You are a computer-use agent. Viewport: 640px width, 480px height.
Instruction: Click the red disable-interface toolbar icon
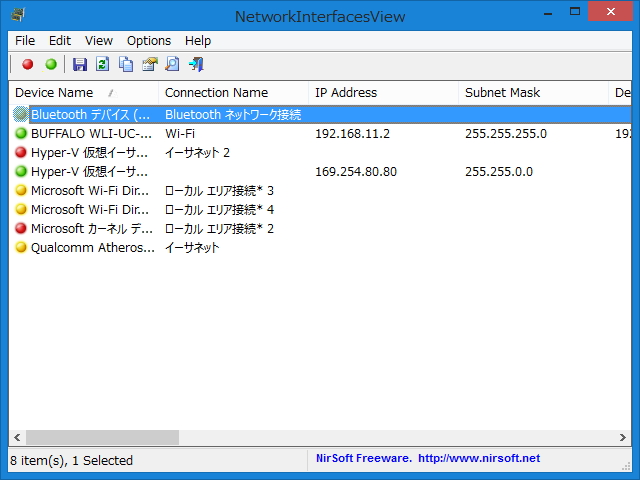tap(28, 64)
